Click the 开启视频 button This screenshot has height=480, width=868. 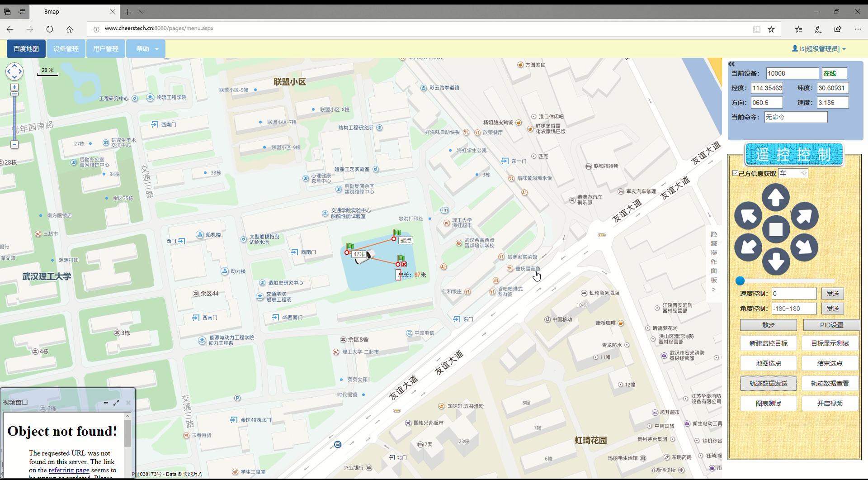[x=830, y=403]
